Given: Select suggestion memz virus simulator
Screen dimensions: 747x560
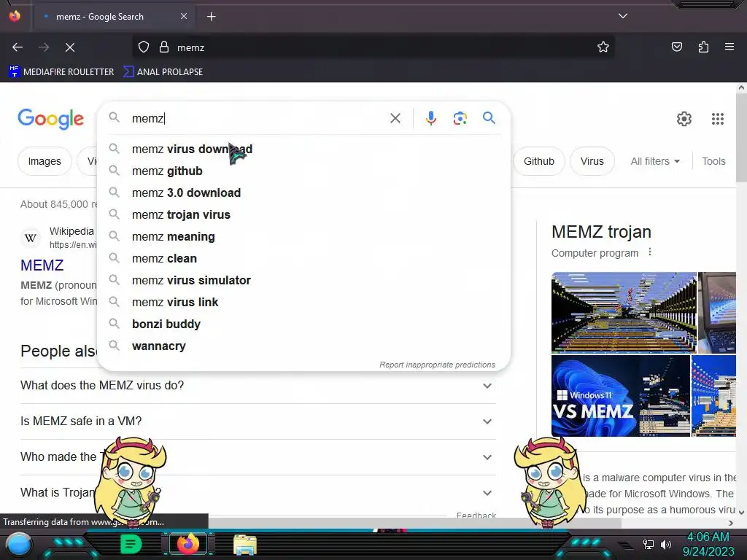Looking at the screenshot, I should 303,281.
